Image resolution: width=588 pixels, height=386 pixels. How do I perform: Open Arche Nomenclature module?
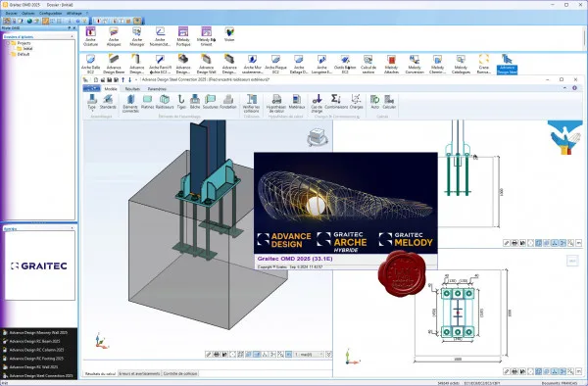tap(160, 36)
